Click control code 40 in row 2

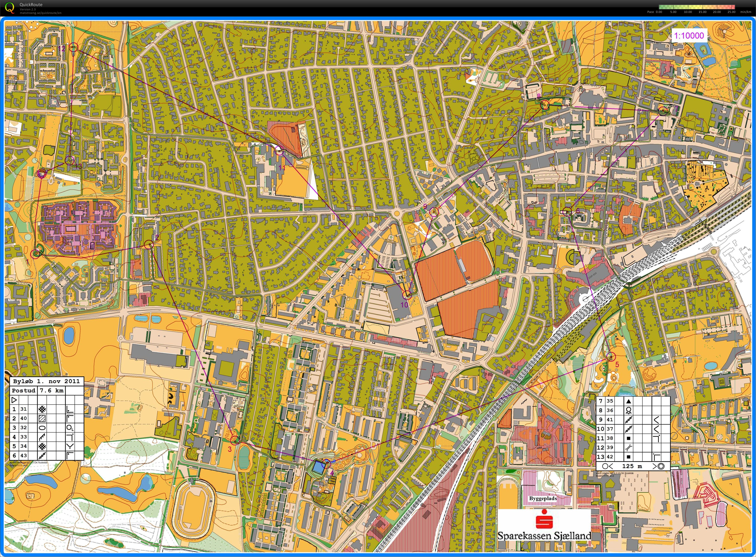(x=23, y=418)
